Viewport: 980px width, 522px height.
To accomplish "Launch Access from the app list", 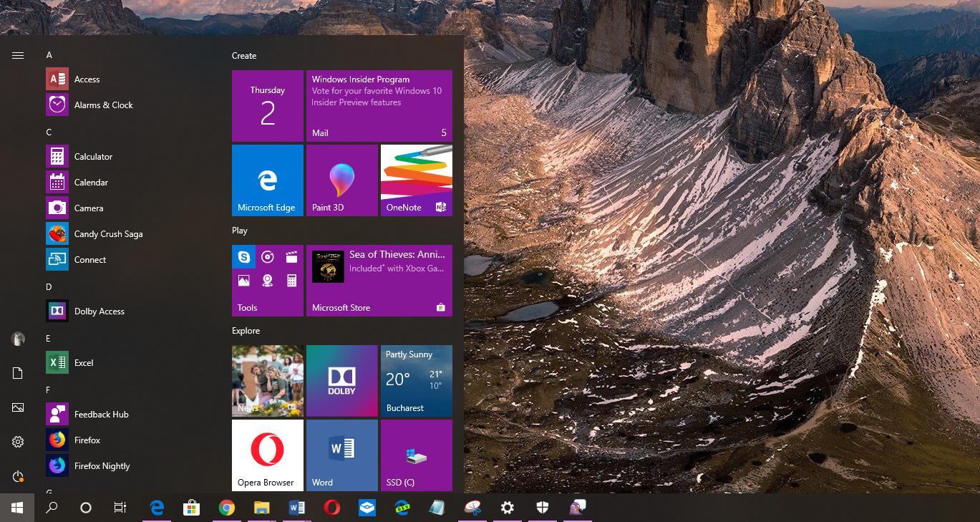I will click(x=129, y=79).
